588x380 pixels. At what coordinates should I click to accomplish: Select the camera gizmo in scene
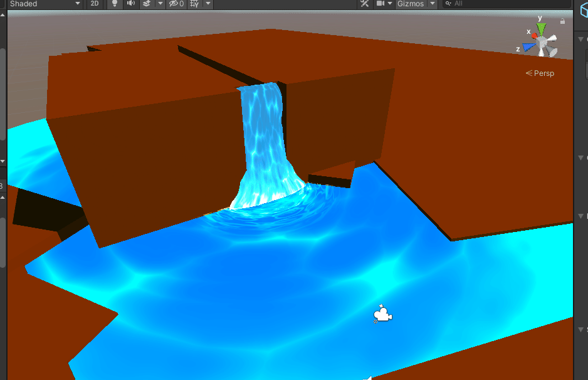coord(382,314)
